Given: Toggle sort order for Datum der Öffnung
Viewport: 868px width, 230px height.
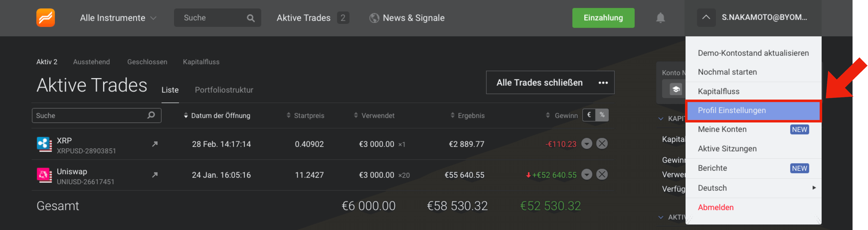Looking at the screenshot, I should [186, 115].
